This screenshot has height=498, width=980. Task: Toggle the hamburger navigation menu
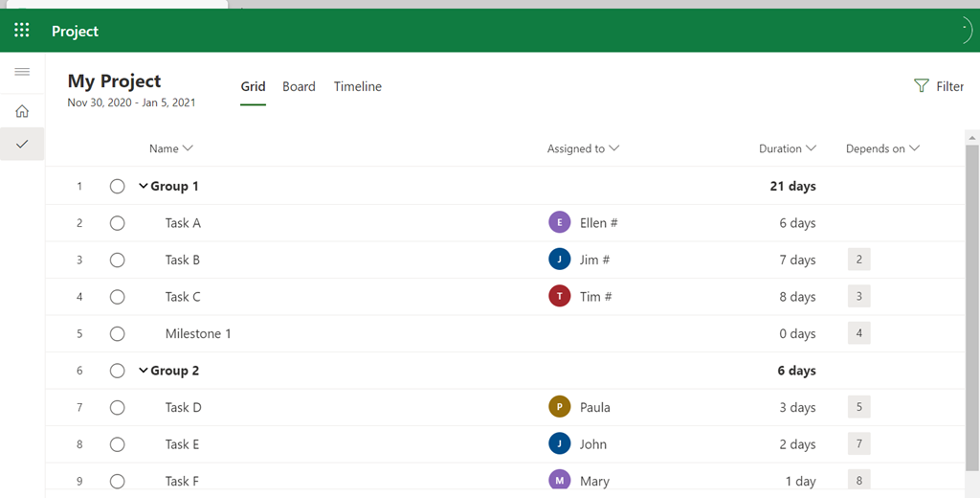pos(22,72)
